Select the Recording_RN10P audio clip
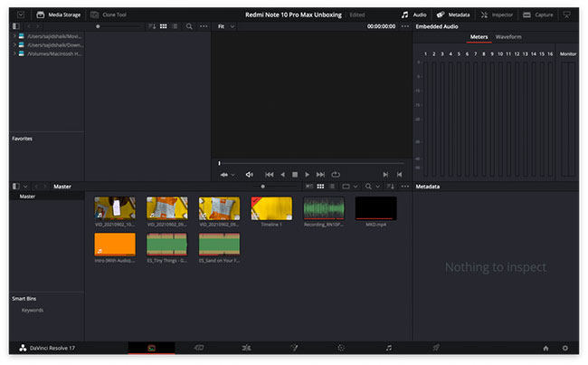 tap(324, 208)
